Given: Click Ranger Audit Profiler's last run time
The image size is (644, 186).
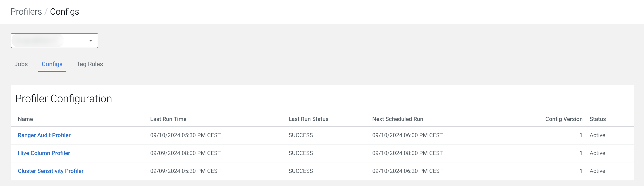Looking at the screenshot, I should pyautogui.click(x=185, y=135).
